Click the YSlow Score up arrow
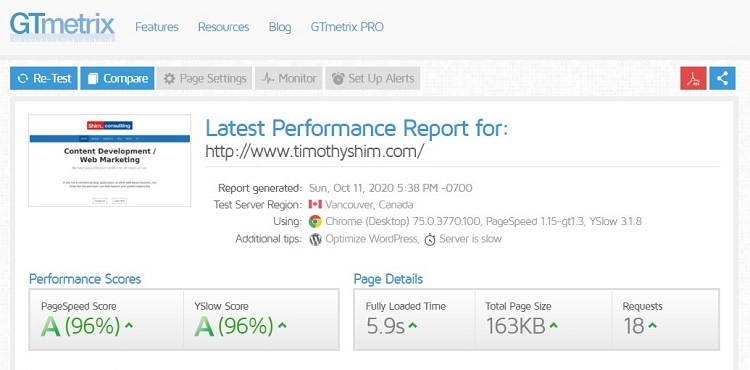 coord(282,326)
